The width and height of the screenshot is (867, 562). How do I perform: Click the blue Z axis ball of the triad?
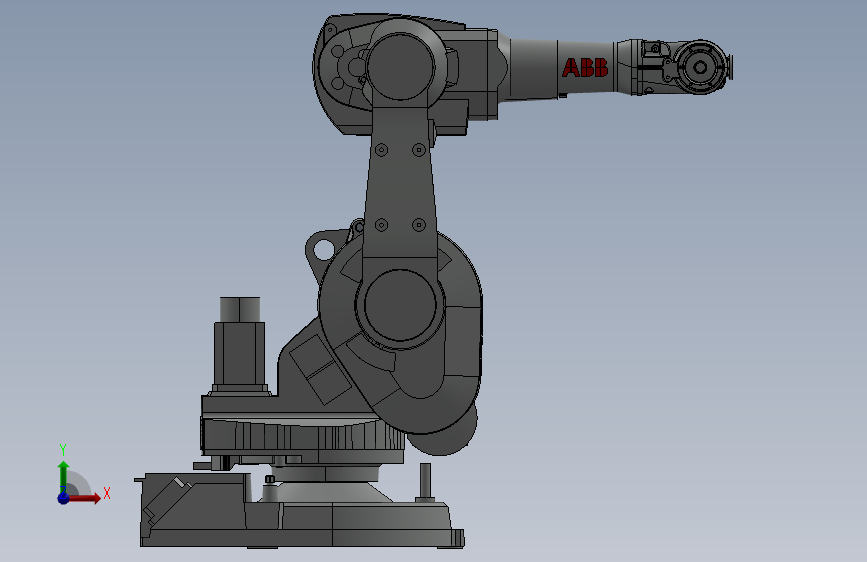pos(64,498)
